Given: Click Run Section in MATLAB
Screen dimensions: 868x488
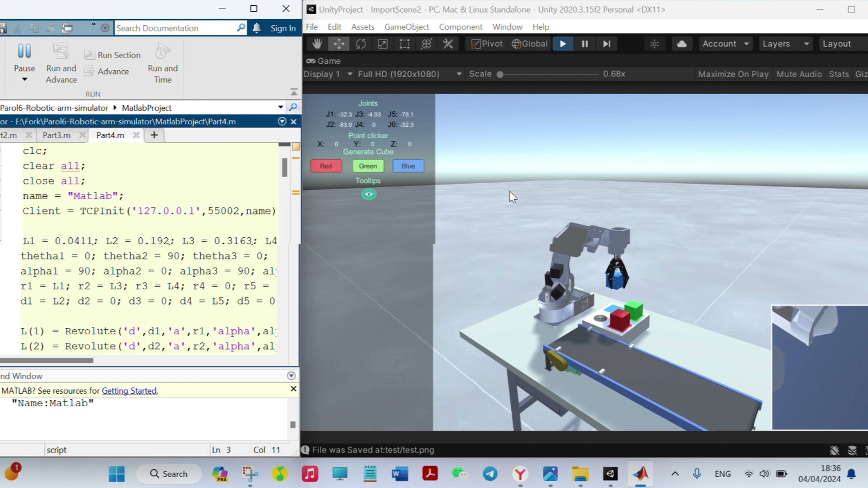Looking at the screenshot, I should click(113, 55).
